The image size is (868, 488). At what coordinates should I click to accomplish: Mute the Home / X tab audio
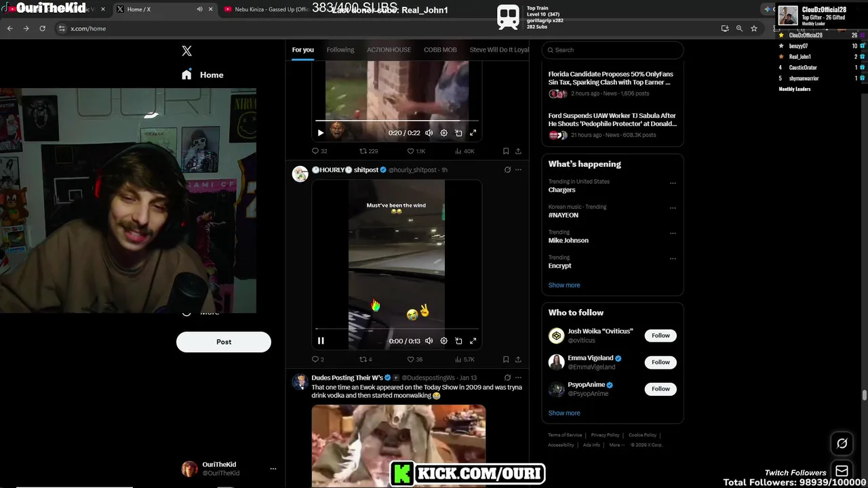(199, 9)
